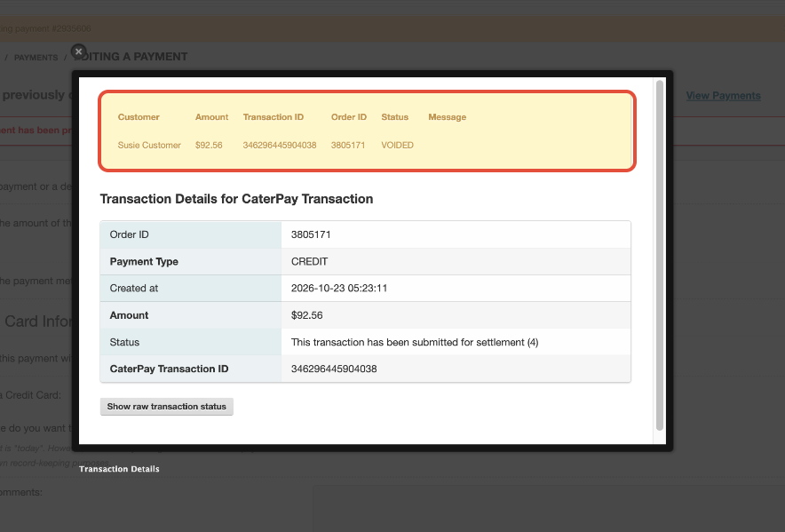Screen dimensions: 785x532
Task: Click the Created at date 2026-10-23 05:23:11
Action: click(339, 288)
